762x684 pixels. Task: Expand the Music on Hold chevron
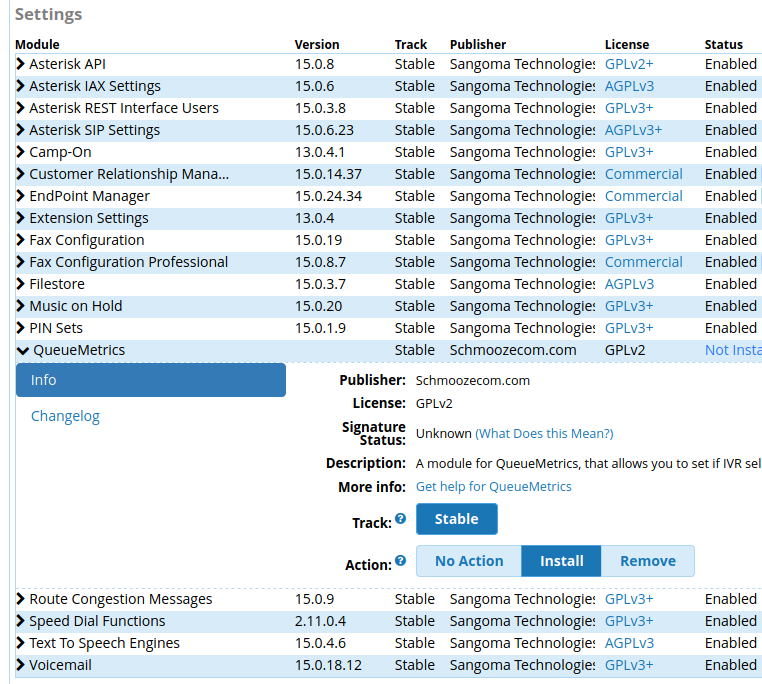[x=21, y=306]
